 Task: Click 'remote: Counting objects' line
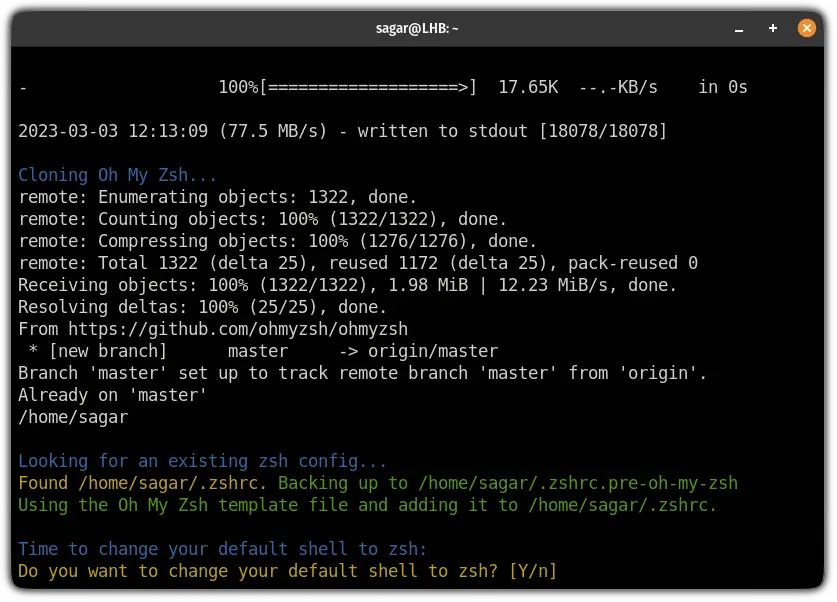coord(262,219)
